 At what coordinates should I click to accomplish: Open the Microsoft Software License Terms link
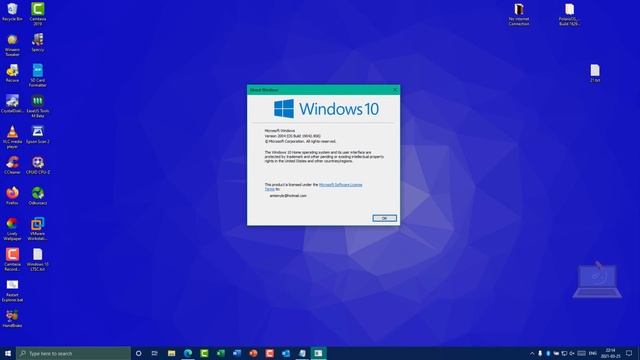tap(313, 187)
